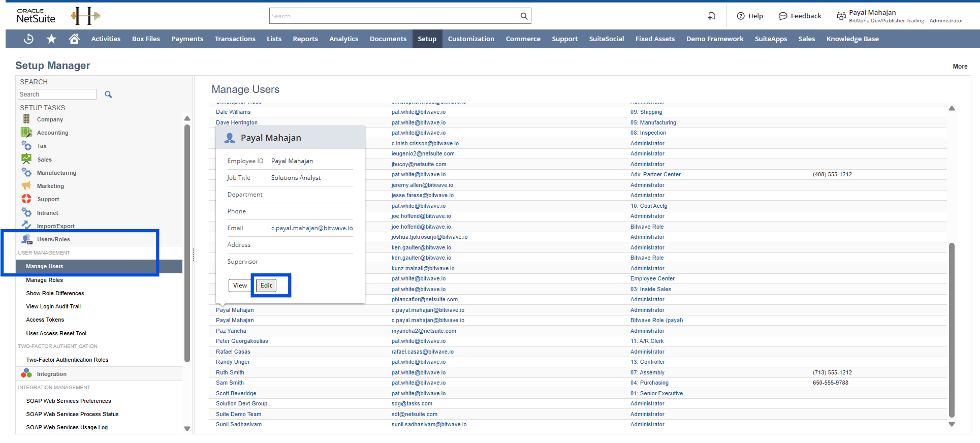Open the Knowledge Base menu
Image resolution: width=980 pixels, height=443 pixels.
click(852, 39)
